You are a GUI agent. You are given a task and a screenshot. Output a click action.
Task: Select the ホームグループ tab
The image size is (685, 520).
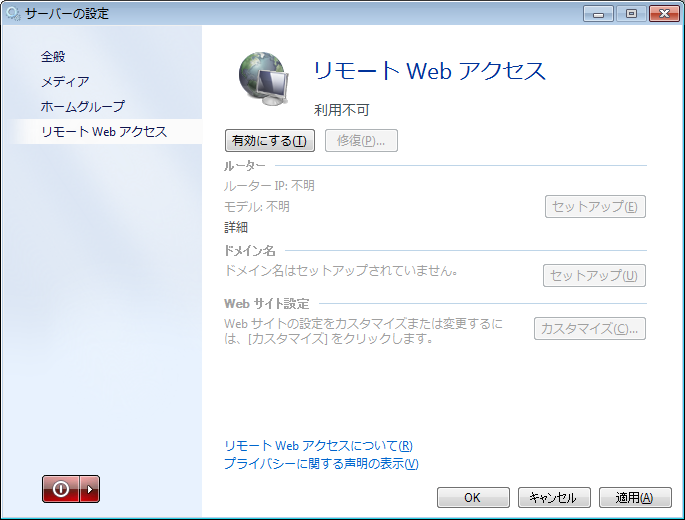coord(83,107)
